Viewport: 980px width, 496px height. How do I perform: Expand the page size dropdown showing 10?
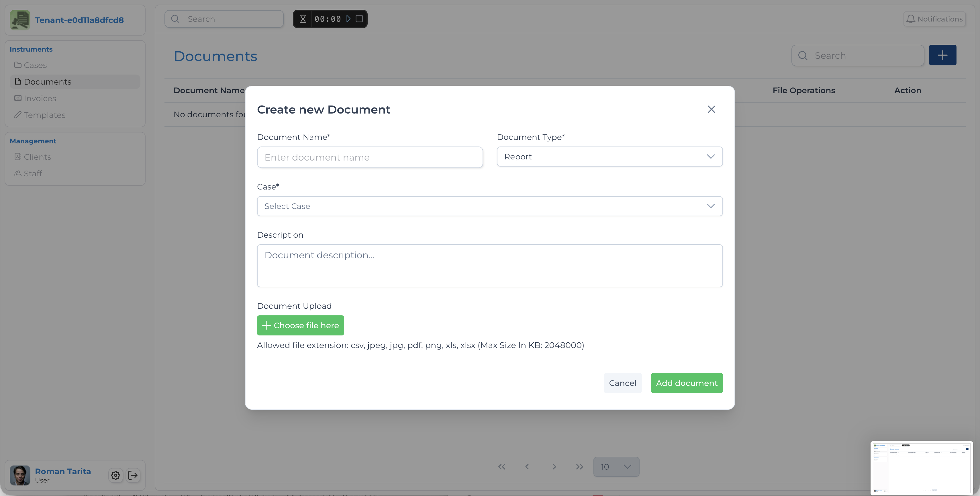(616, 467)
